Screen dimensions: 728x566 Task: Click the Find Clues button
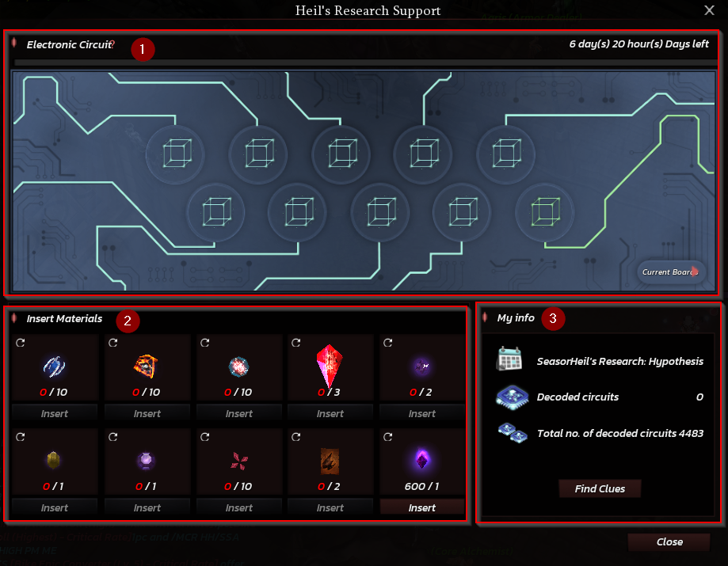(x=600, y=488)
